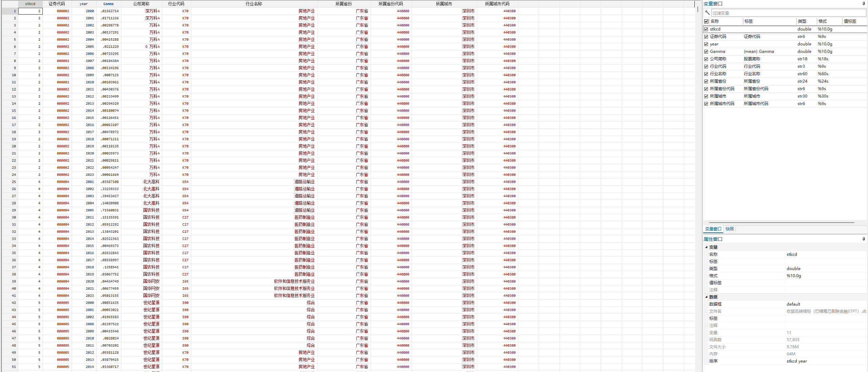Uncheck the Gamma variable checkbox
This screenshot has height=372, width=868.
(706, 51)
